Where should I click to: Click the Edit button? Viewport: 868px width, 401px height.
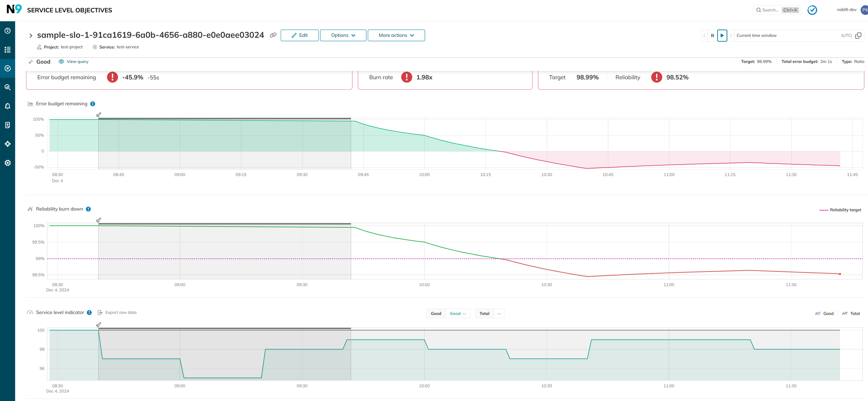[299, 35]
